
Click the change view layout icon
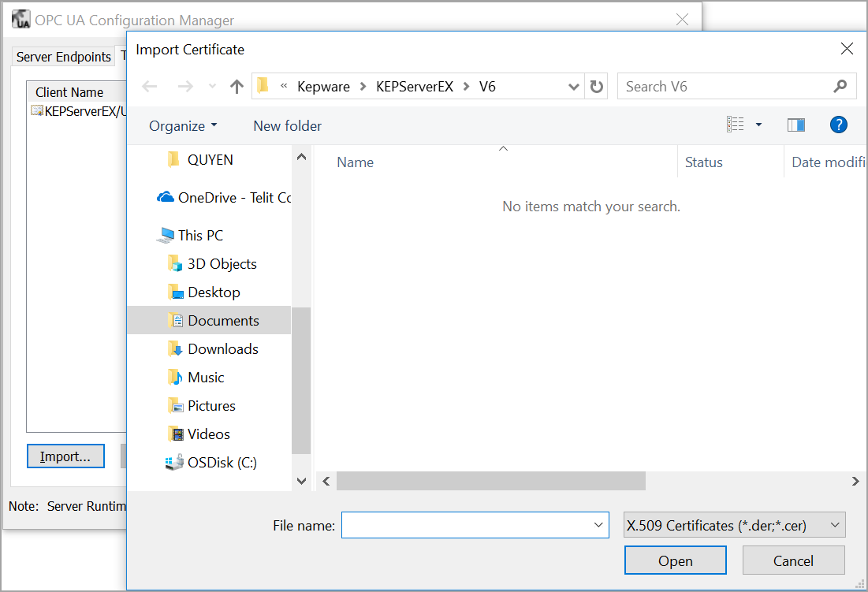pos(736,125)
